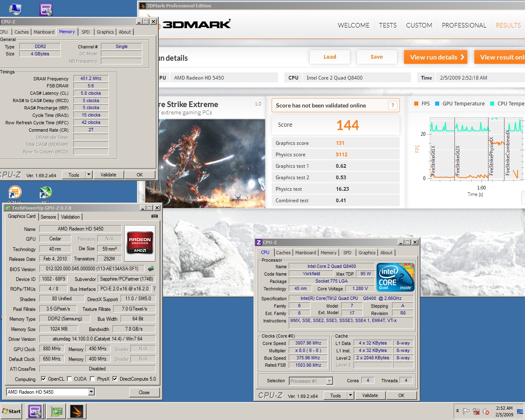The height and width of the screenshot is (420, 525).
Task: Click the CPU-Z taskbar icon
Action: [34, 411]
